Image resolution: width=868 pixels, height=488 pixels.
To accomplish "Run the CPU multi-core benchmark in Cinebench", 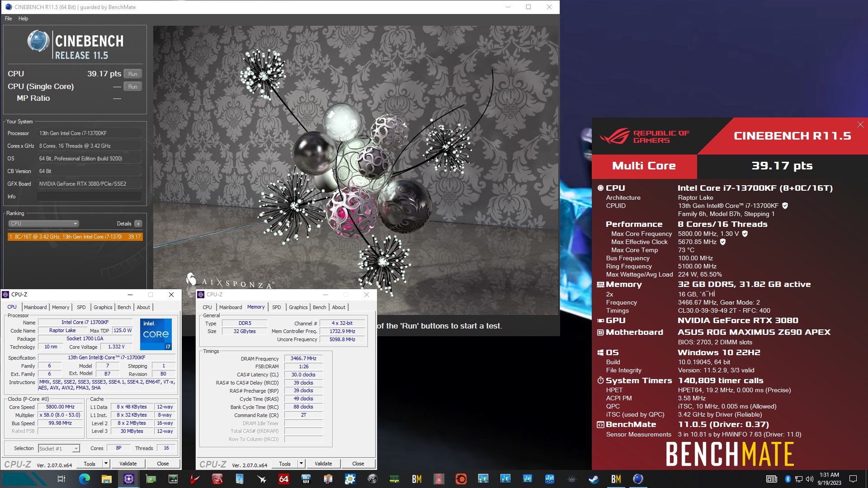I will tap(132, 74).
